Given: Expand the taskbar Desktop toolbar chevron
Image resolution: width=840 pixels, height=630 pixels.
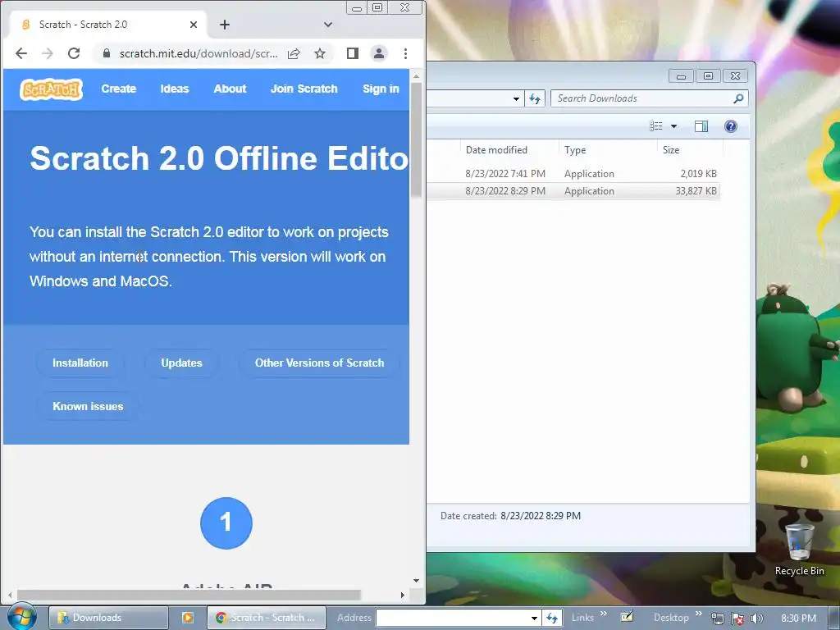Looking at the screenshot, I should click(699, 614).
